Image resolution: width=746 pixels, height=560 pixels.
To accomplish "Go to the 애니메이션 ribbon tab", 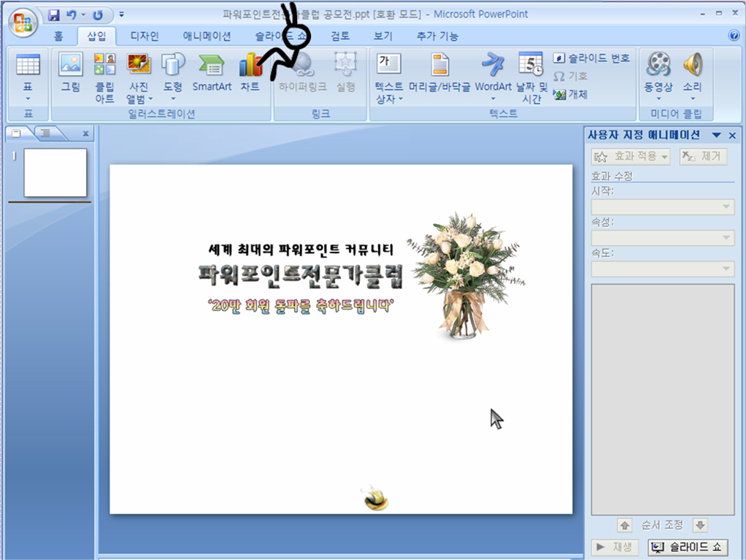I will point(207,37).
